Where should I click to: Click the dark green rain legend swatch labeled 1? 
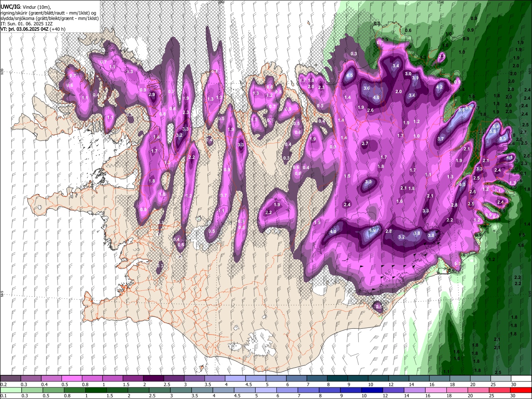tap(96, 390)
